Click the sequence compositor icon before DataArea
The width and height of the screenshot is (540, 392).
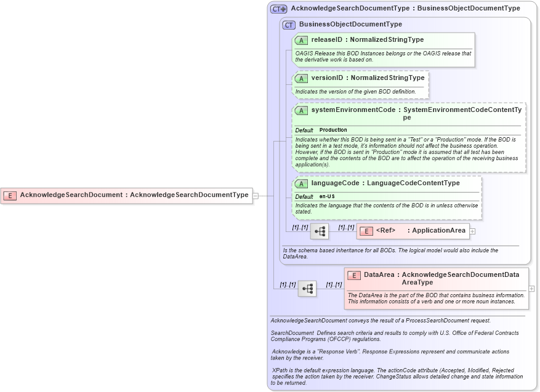pos(307,288)
